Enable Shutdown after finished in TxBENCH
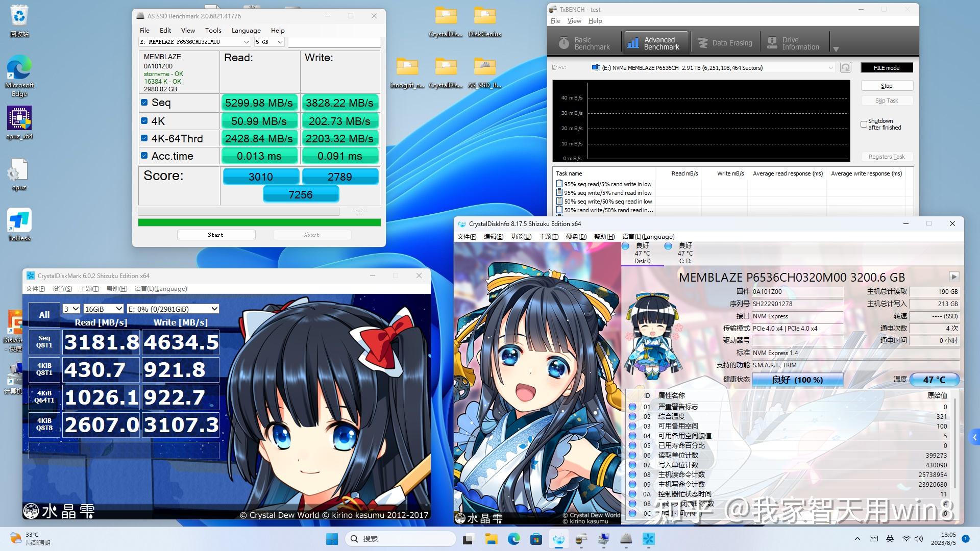Viewport: 980px width, 551px height. (x=864, y=124)
